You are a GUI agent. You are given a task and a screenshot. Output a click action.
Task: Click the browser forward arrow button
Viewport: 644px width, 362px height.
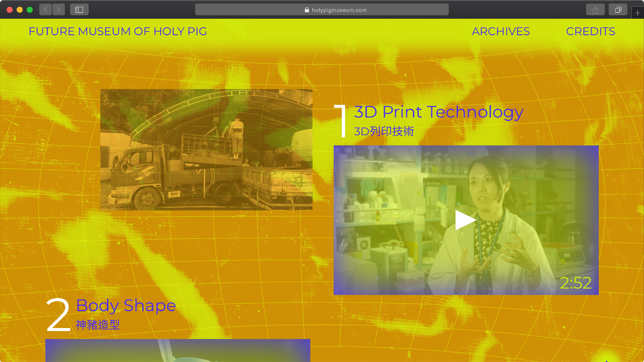[58, 10]
